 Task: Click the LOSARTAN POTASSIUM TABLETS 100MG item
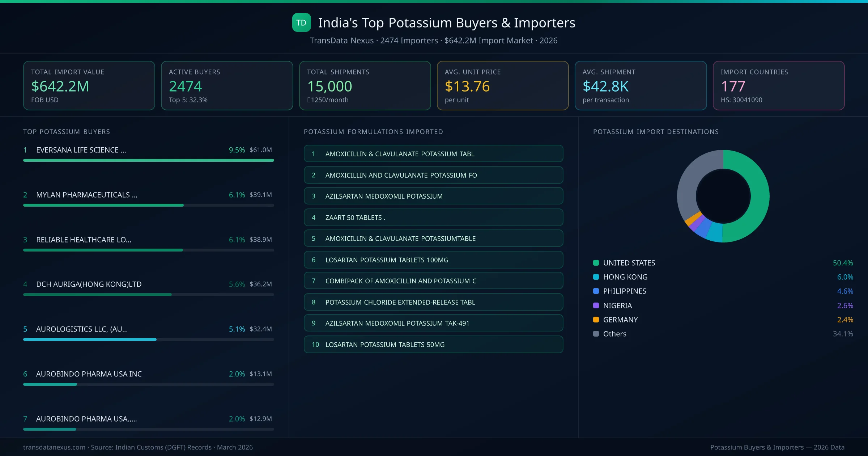coord(433,259)
